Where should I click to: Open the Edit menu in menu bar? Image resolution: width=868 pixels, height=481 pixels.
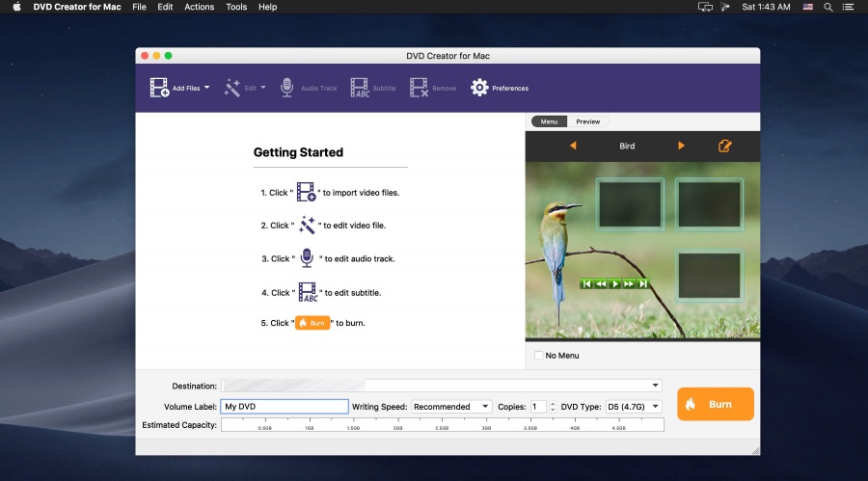(x=165, y=7)
